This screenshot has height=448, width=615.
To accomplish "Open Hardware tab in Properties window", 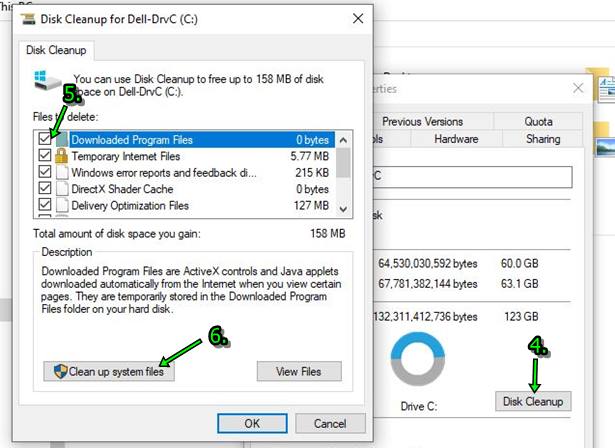I will click(456, 139).
